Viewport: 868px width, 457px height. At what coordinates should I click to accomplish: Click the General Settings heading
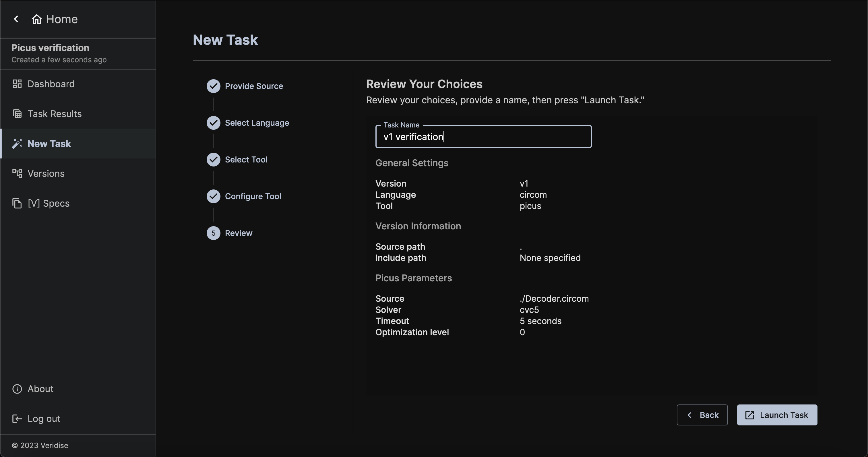412,163
